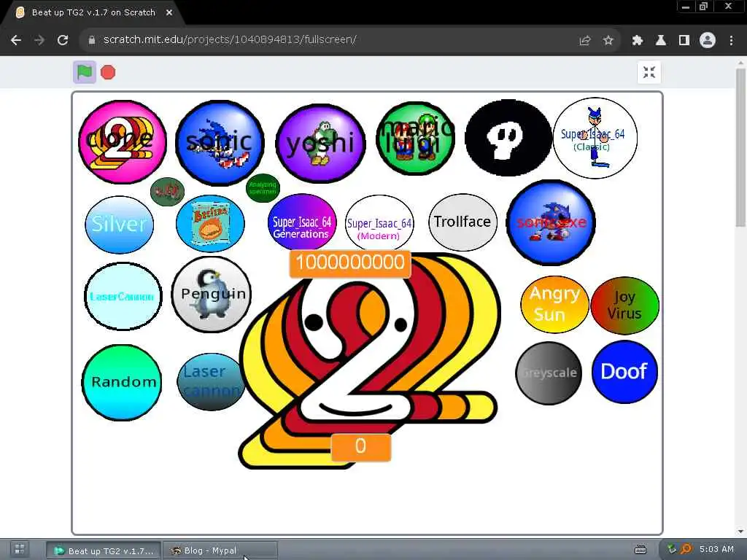Image resolution: width=747 pixels, height=560 pixels.
Task: Click the orange 0 score counter
Action: pos(360,447)
